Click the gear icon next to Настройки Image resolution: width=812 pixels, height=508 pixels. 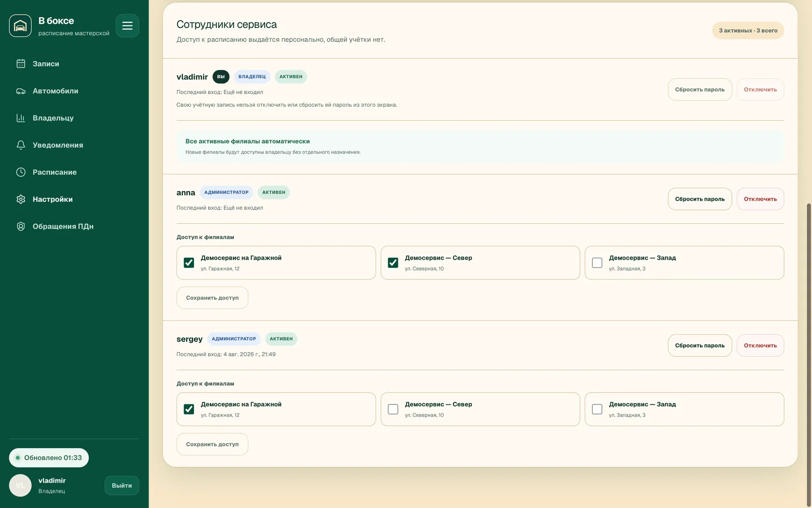[x=21, y=199]
